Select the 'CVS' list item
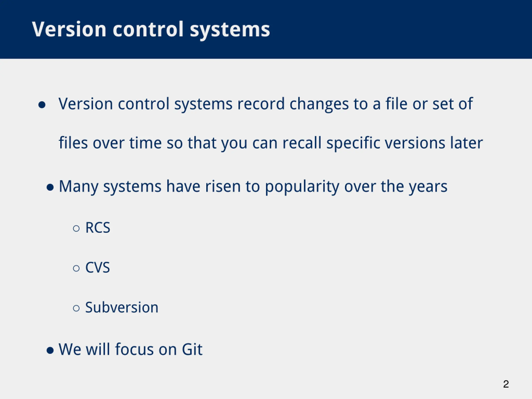The height and width of the screenshot is (399, 532). [x=97, y=267]
